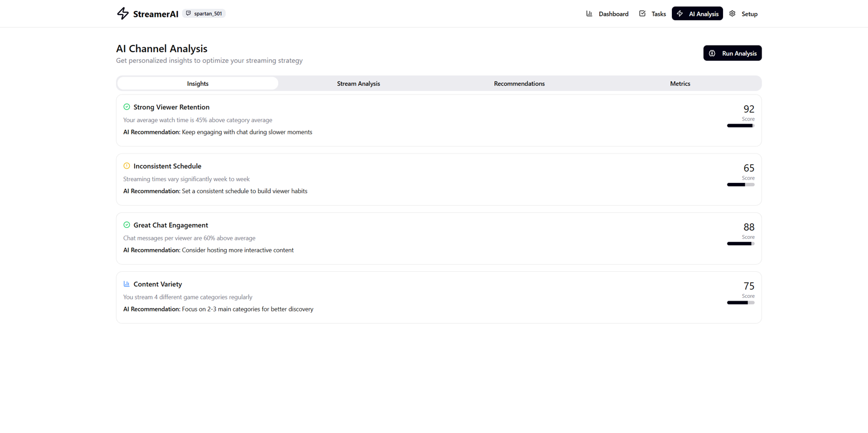Click the Twitch icon in spartan_501 badge
The height and width of the screenshot is (433, 868).
pos(188,14)
